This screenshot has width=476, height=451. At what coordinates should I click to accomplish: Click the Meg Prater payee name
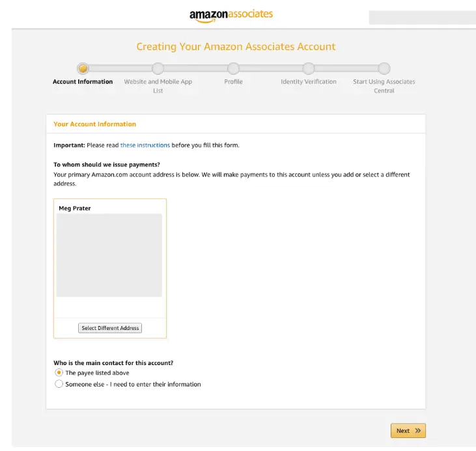pyautogui.click(x=75, y=208)
